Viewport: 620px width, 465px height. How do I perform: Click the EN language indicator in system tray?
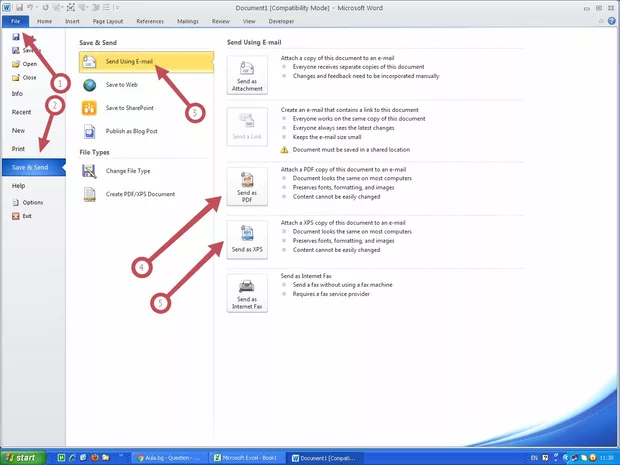[534, 458]
